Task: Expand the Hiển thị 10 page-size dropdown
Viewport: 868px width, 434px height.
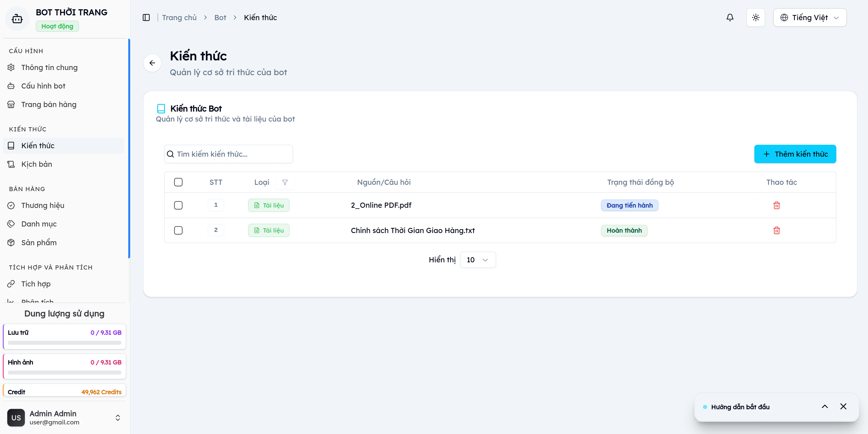Action: point(477,260)
